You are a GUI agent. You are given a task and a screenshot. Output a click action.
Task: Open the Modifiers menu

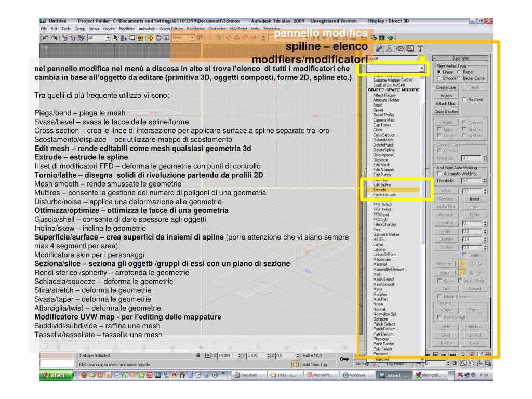(x=127, y=29)
